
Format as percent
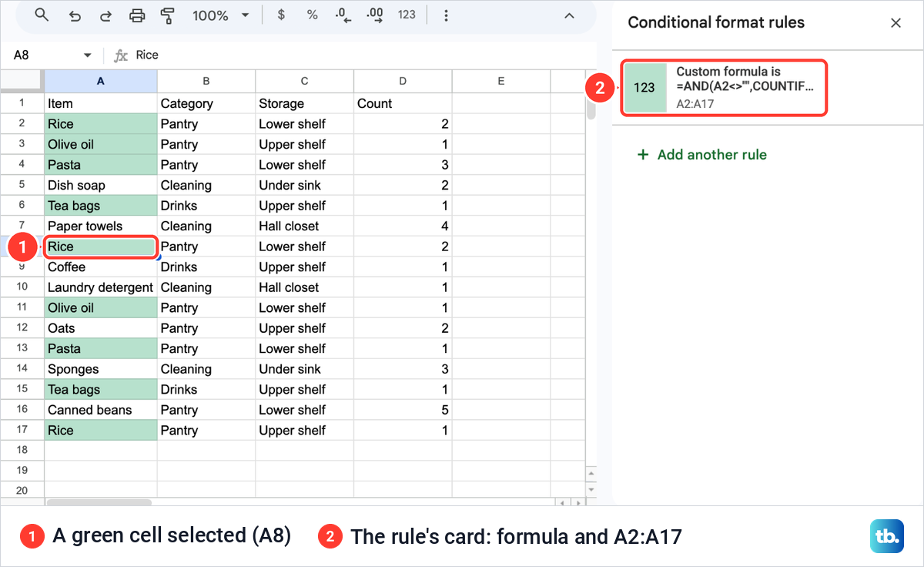click(x=312, y=15)
